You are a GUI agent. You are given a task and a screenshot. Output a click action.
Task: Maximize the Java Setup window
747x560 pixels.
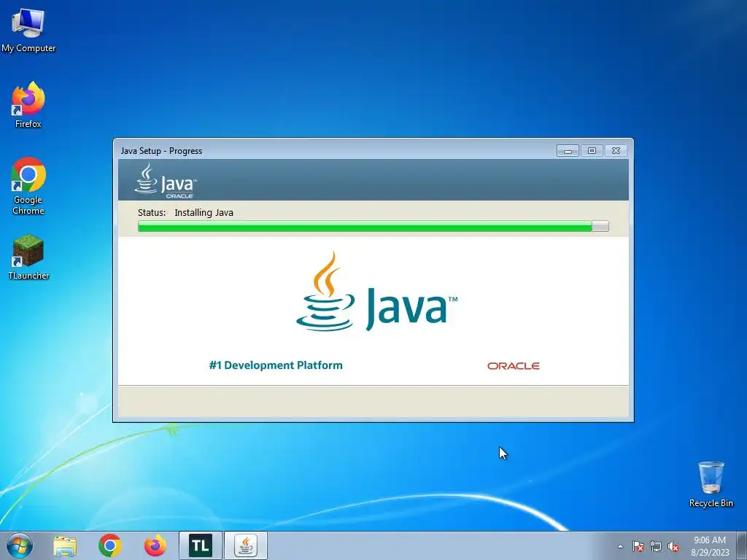[592, 150]
